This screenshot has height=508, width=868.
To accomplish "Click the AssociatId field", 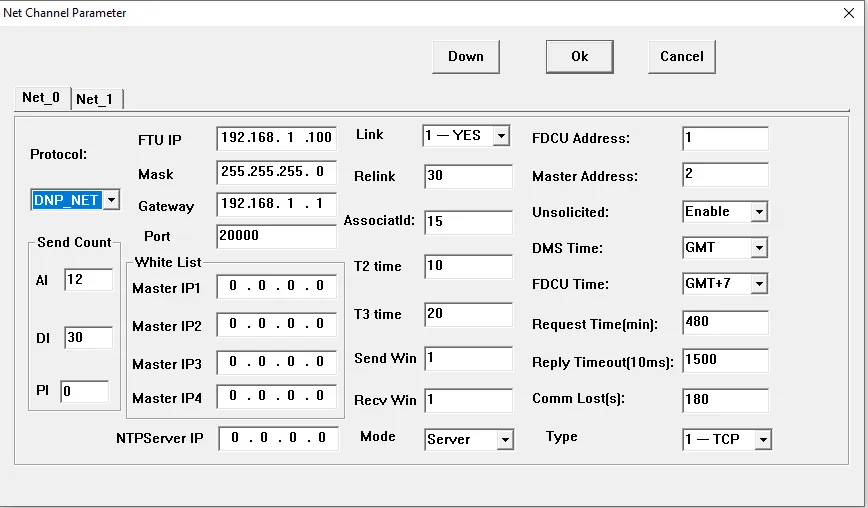I will (x=468, y=222).
